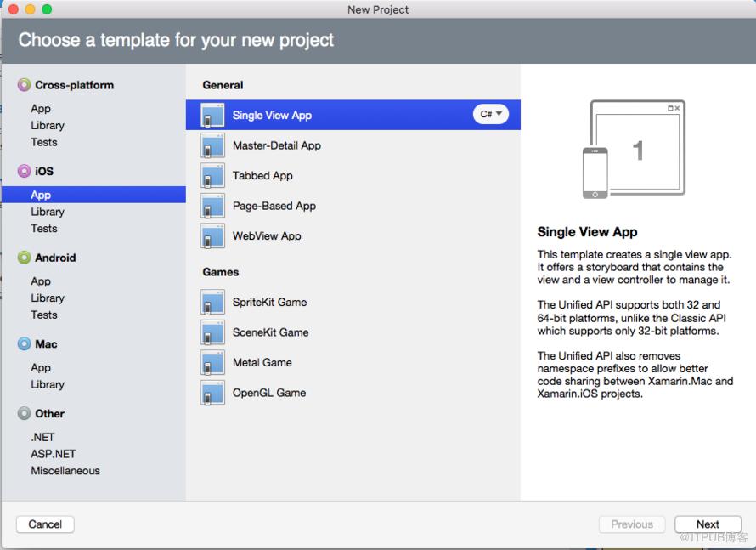The width and height of the screenshot is (756, 550).
Task: Click the Single View App preview image
Action: (x=634, y=149)
